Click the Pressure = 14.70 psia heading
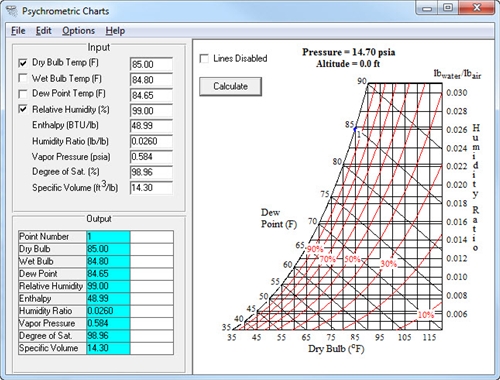The image size is (500, 380). pos(349,52)
